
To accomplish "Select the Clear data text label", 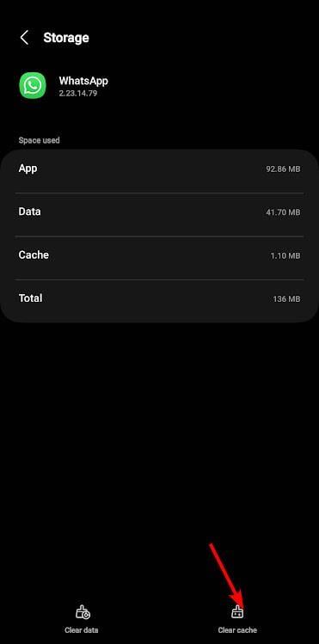I will tap(82, 630).
